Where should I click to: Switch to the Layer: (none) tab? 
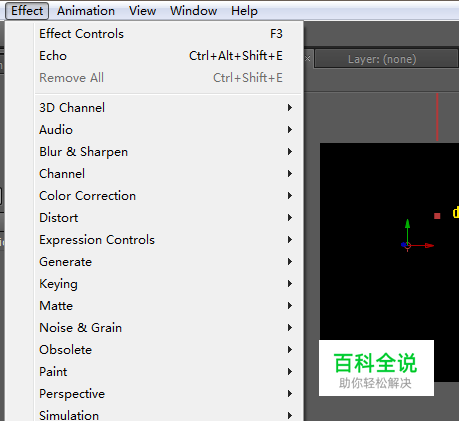(x=386, y=59)
